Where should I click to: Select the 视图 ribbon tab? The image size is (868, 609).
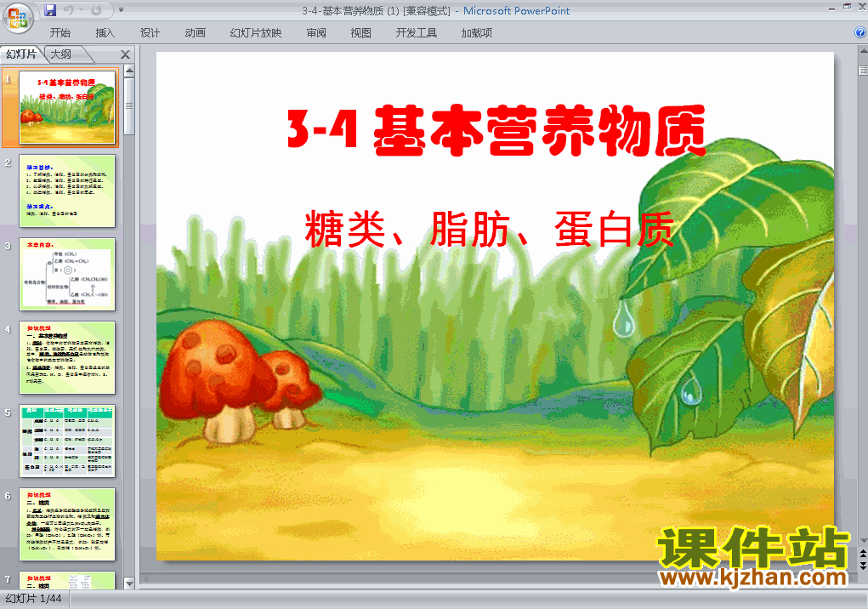point(361,32)
